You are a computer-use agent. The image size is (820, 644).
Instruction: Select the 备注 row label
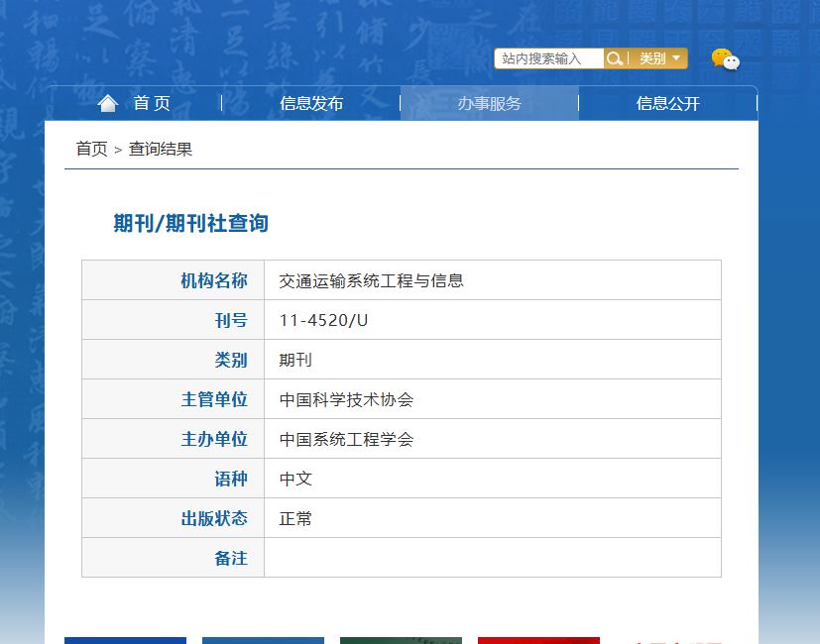(231, 558)
